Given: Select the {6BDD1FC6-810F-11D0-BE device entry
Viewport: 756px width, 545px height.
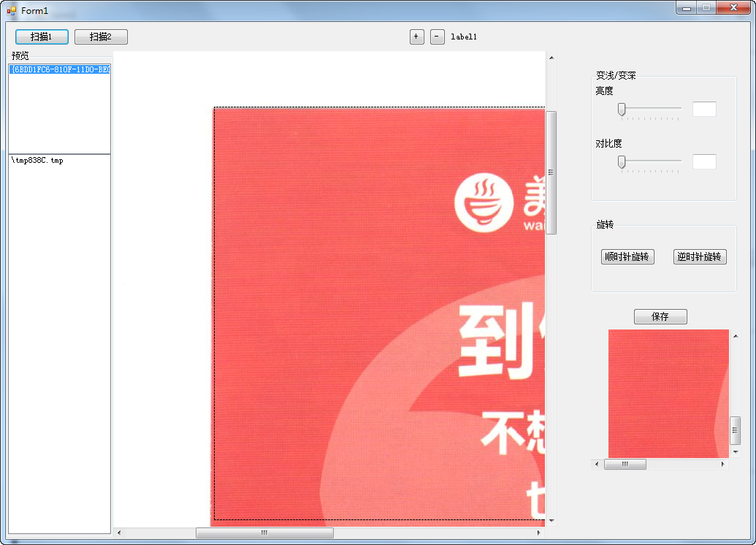Looking at the screenshot, I should click(60, 69).
